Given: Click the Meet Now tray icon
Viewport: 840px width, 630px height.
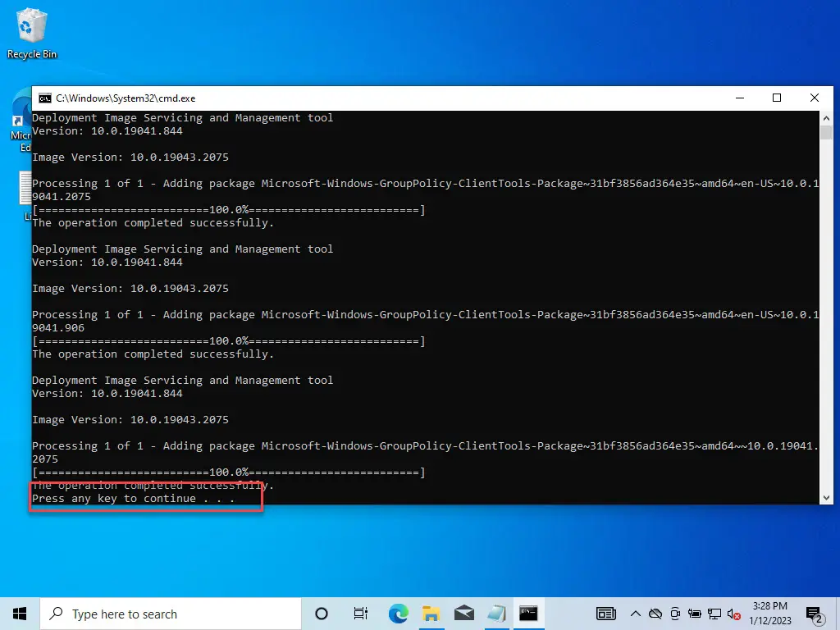Looking at the screenshot, I should point(675,614).
